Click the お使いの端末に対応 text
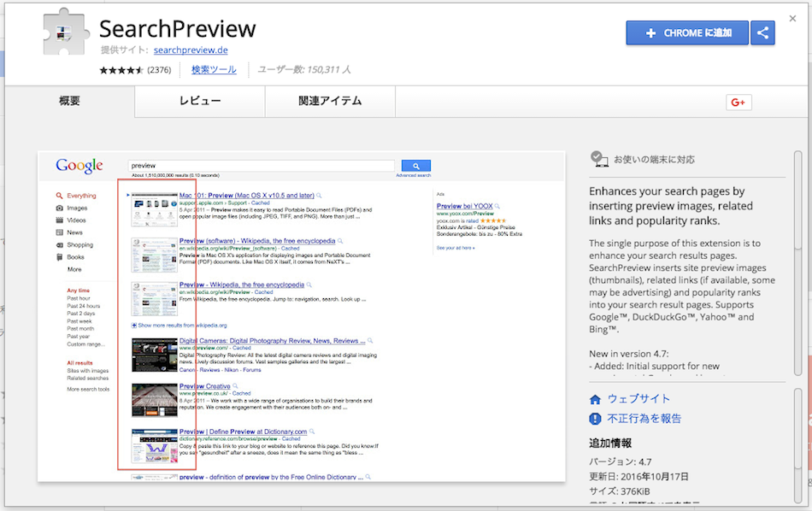The width and height of the screenshot is (812, 511). [654, 160]
